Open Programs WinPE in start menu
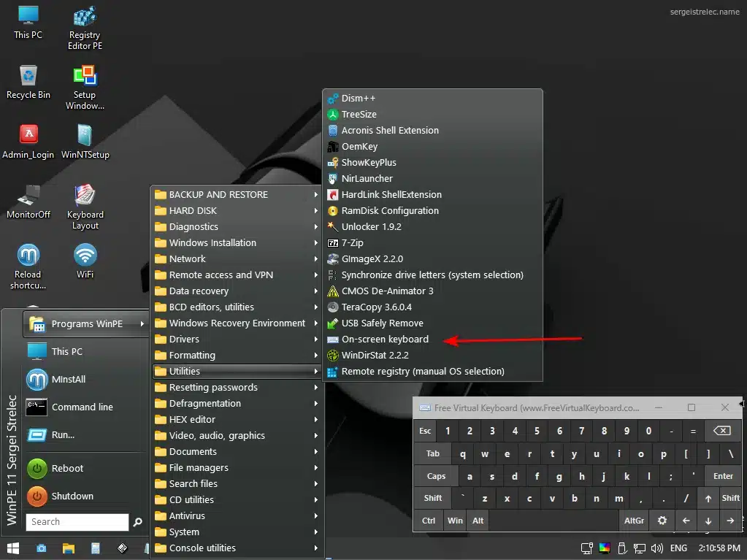747x560 pixels. pyautogui.click(x=86, y=324)
